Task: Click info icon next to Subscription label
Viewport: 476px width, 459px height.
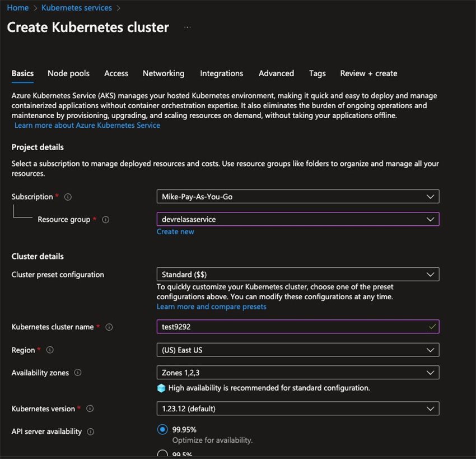Action: tap(68, 197)
